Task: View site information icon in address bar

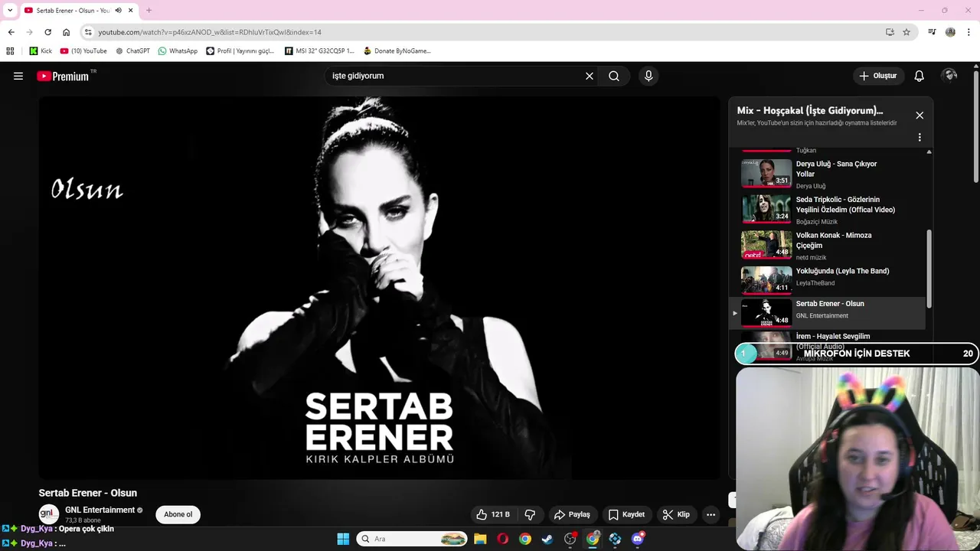Action: point(88,32)
